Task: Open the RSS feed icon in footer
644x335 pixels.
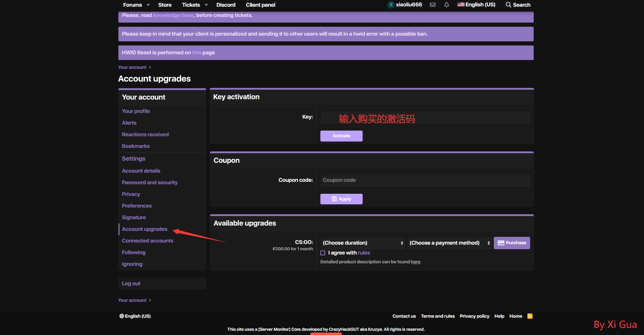Action: [x=530, y=316]
